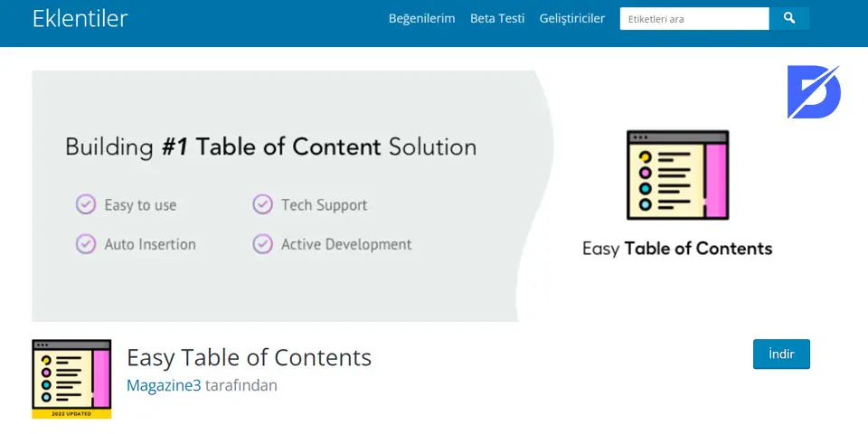This screenshot has width=868, height=434.
Task: Click the Eklentiler header title
Action: point(80,18)
